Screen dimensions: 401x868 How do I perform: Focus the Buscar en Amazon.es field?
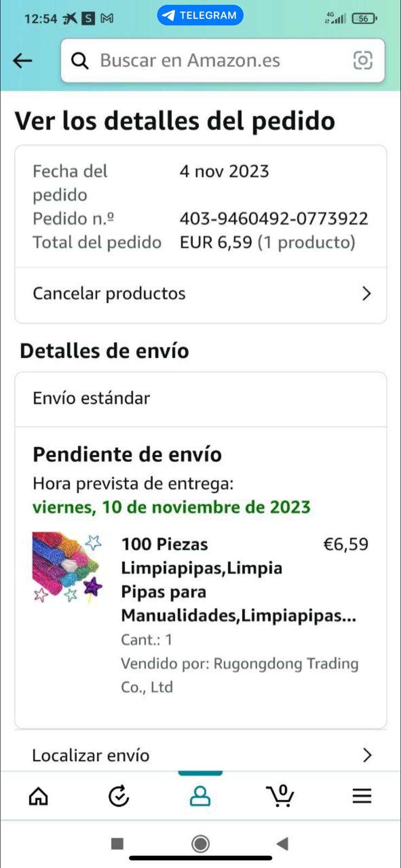tap(217, 61)
